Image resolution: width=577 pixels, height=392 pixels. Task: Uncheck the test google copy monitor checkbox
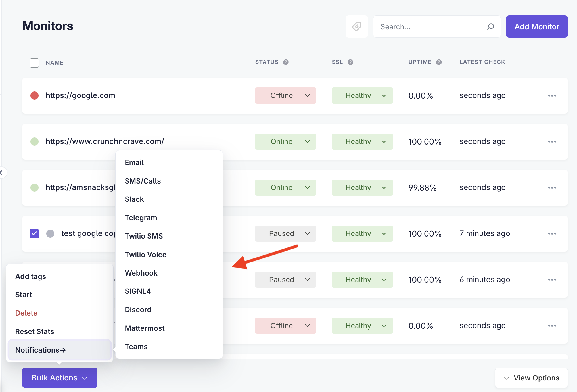pos(34,234)
